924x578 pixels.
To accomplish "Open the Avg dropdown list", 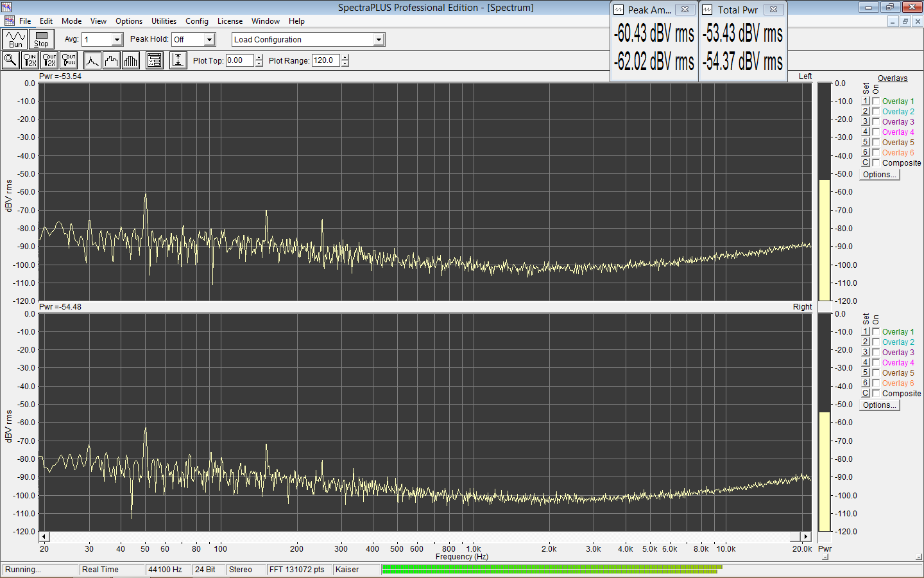I will pyautogui.click(x=117, y=40).
